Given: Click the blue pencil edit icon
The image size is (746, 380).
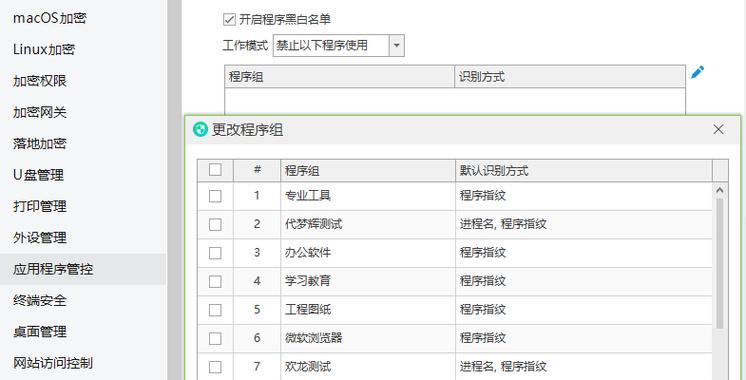Looking at the screenshot, I should [697, 72].
